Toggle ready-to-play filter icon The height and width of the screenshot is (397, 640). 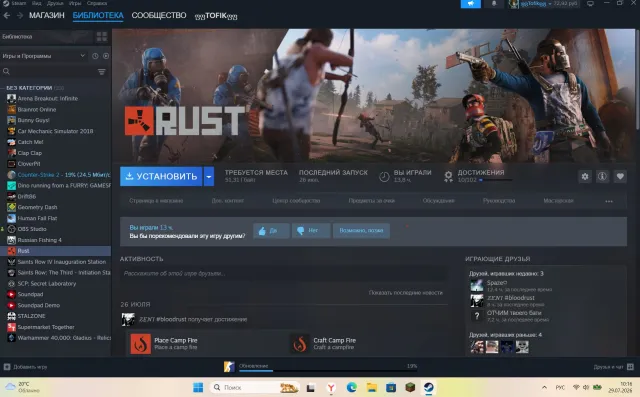tap(106, 56)
